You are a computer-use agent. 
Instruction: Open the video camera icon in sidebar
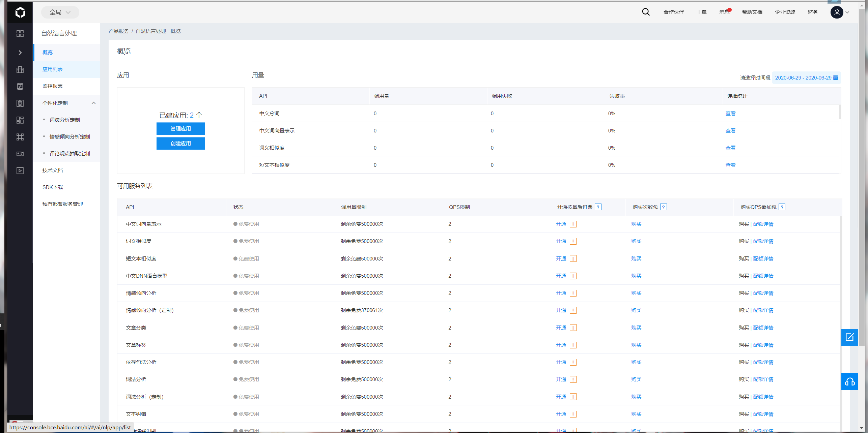coord(20,154)
